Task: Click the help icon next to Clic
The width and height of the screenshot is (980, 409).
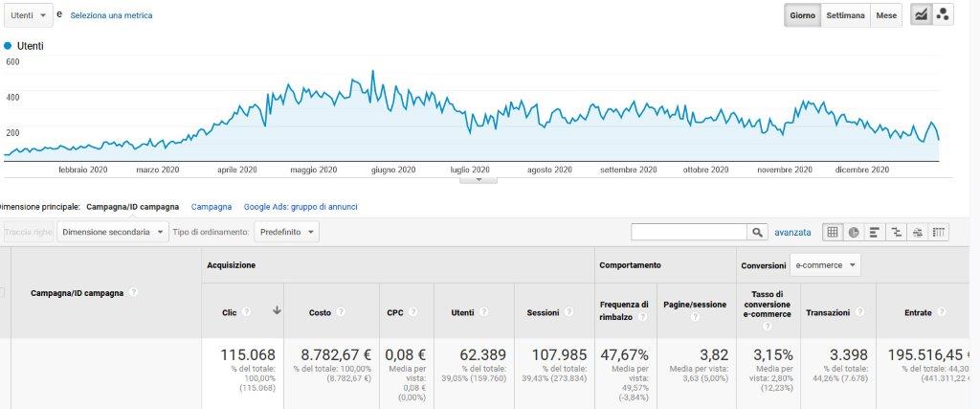Action: [246, 312]
